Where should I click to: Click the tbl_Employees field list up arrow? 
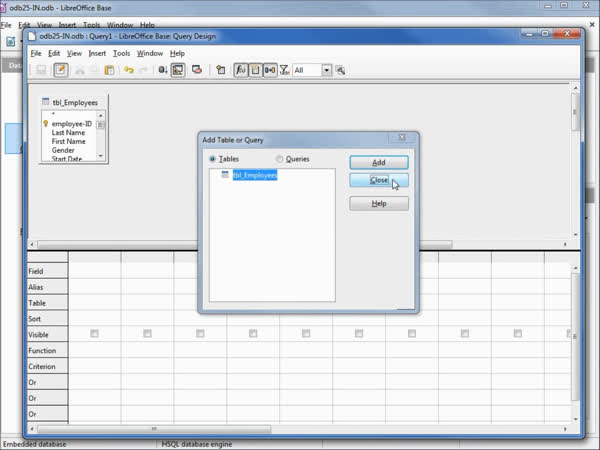[101, 115]
